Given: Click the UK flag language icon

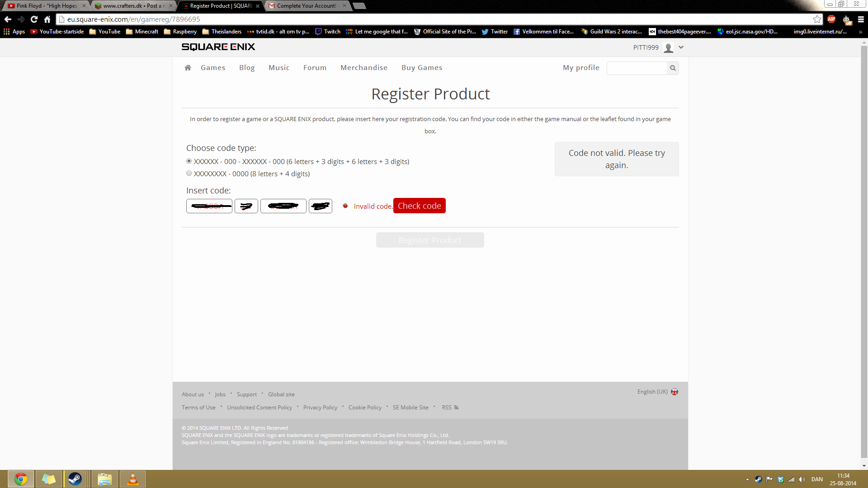Looking at the screenshot, I should tap(675, 392).
